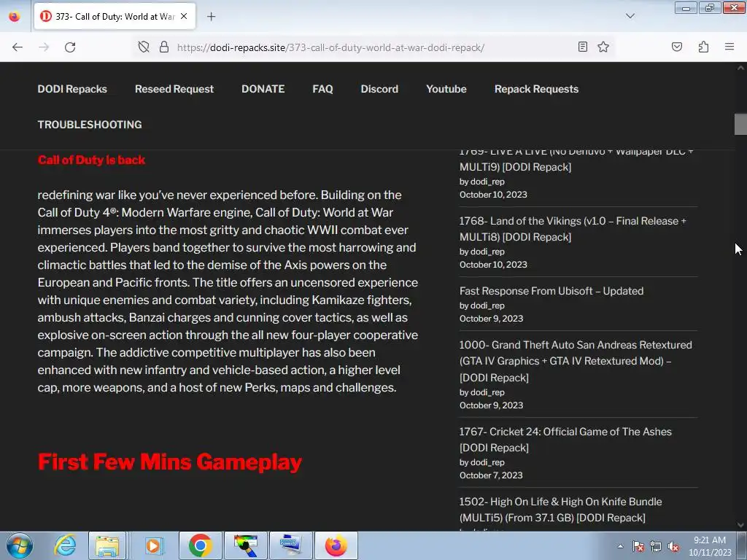This screenshot has width=747, height=560.
Task: Open 1502- High On Life bundle post
Action: coord(560,510)
